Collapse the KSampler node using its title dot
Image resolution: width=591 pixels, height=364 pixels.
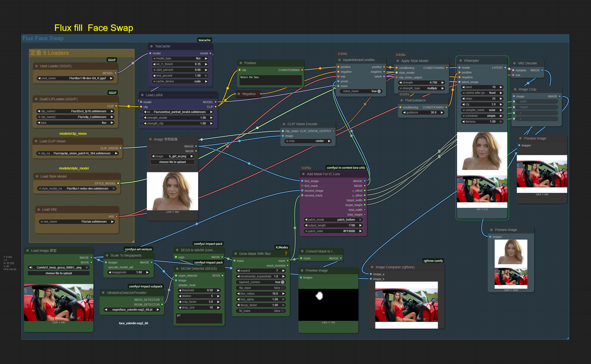[460, 61]
